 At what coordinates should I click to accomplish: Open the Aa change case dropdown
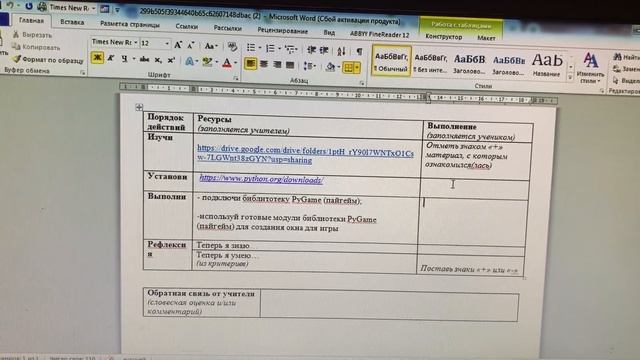click(211, 46)
